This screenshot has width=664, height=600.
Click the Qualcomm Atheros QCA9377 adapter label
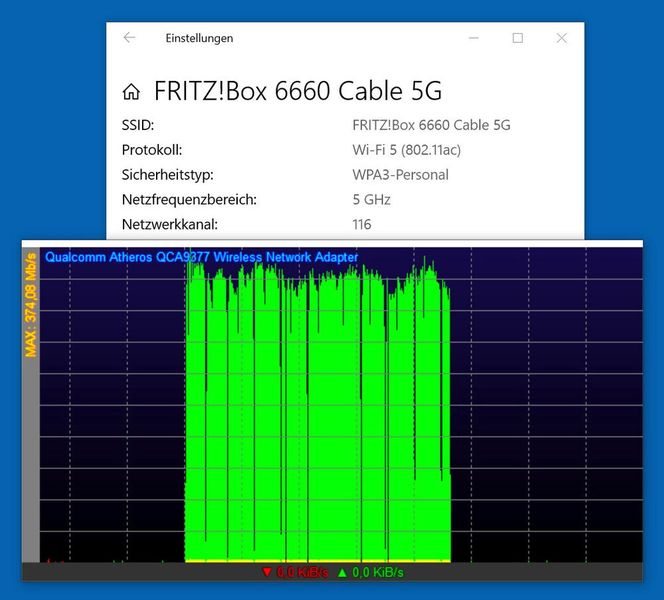click(x=202, y=257)
